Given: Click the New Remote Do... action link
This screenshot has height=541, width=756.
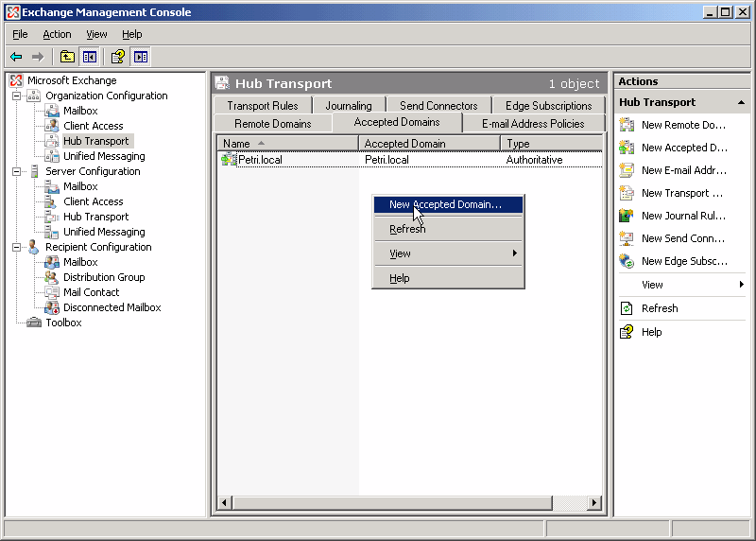Looking at the screenshot, I should 683,125.
